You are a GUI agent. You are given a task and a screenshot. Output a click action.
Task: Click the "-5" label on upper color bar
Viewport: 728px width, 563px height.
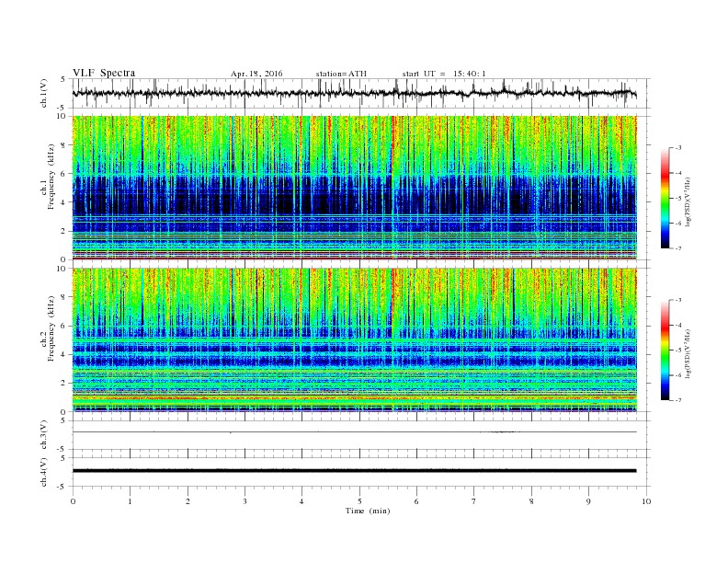click(678, 199)
